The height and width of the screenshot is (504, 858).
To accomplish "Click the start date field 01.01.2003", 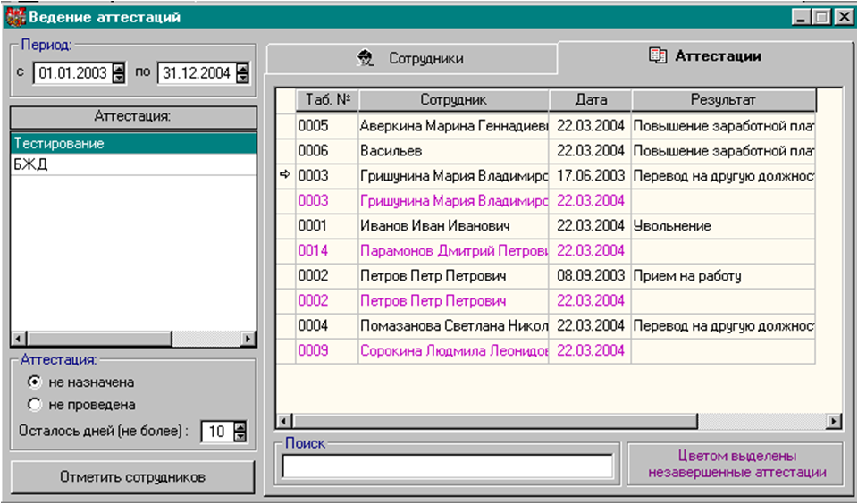I will tap(72, 73).
